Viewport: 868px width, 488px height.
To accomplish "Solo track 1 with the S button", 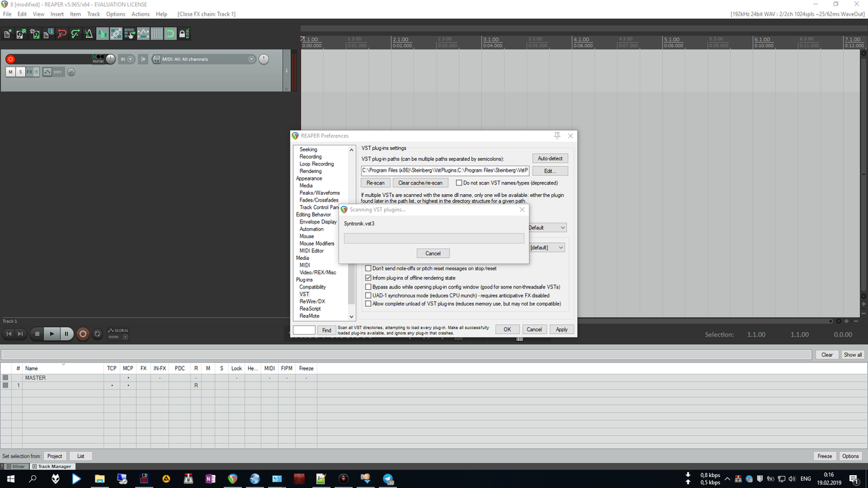I will (x=20, y=72).
